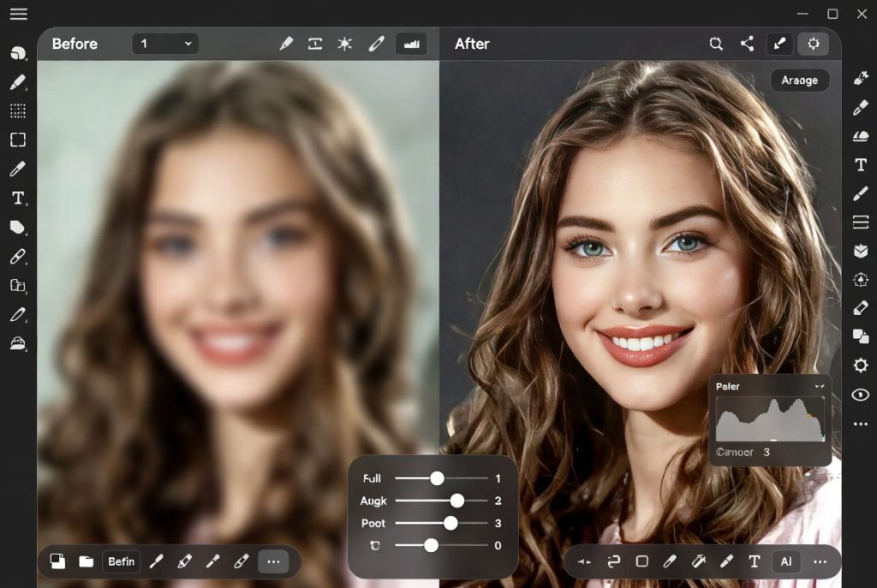Select the dotted grid tool
This screenshot has height=588, width=877.
tap(18, 111)
